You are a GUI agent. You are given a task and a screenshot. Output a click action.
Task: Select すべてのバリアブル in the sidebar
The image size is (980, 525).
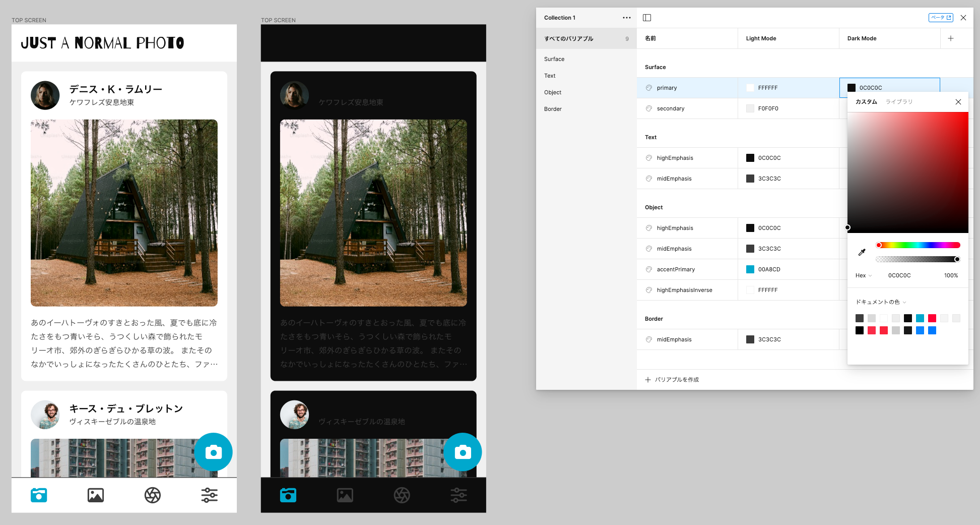586,39
